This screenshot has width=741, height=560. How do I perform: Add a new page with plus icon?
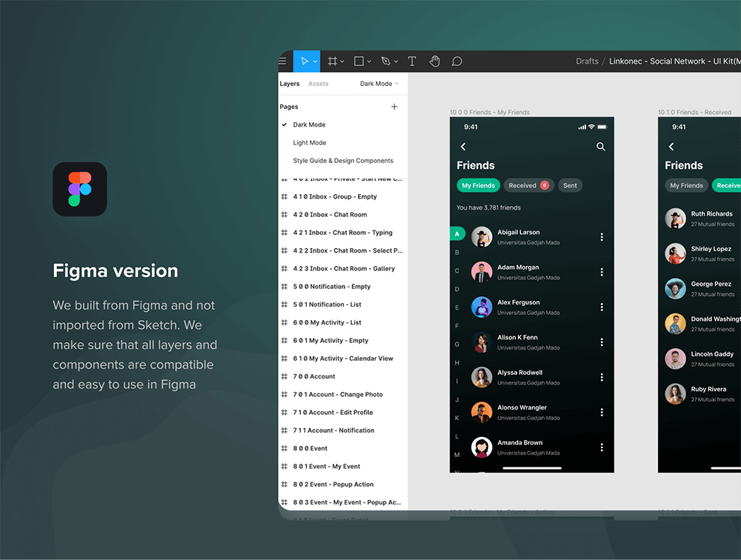click(x=394, y=107)
